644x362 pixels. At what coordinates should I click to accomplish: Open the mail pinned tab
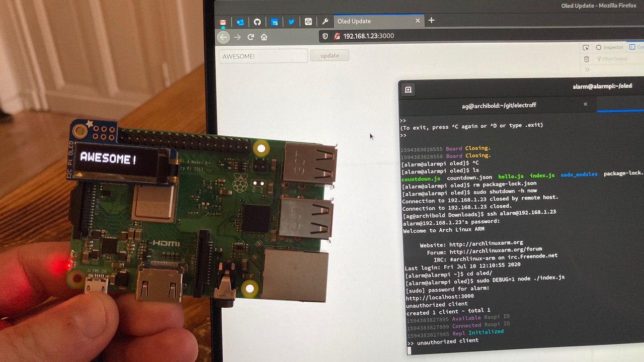point(223,22)
